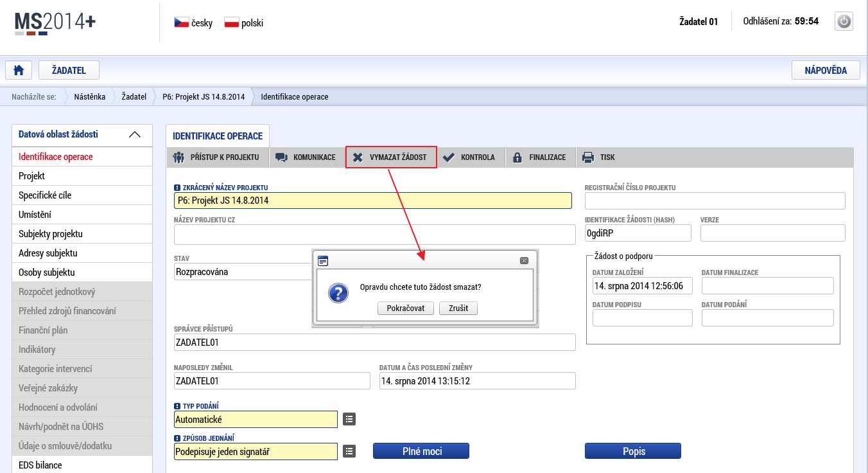
Task: Click the home icon button
Action: (19, 70)
